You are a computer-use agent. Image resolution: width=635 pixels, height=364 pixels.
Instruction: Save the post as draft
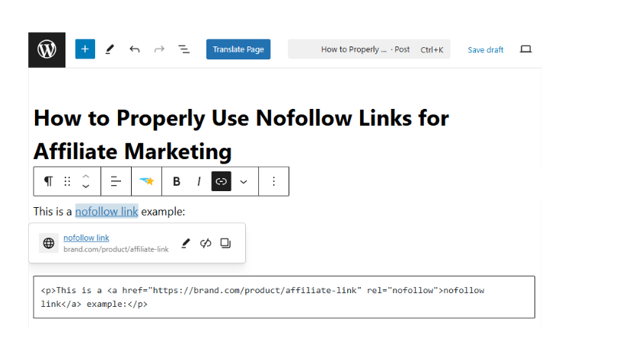point(485,49)
